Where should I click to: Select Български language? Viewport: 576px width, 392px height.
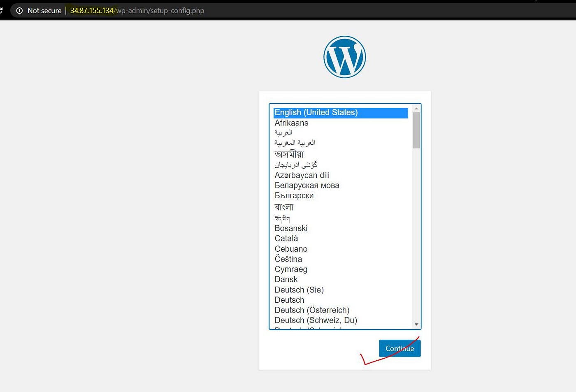pos(341,196)
